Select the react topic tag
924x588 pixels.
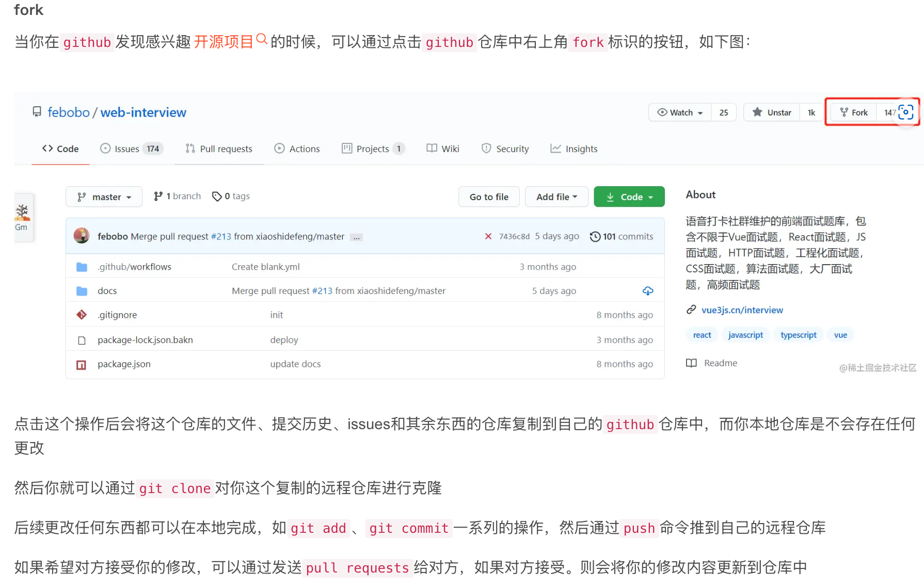coord(702,335)
